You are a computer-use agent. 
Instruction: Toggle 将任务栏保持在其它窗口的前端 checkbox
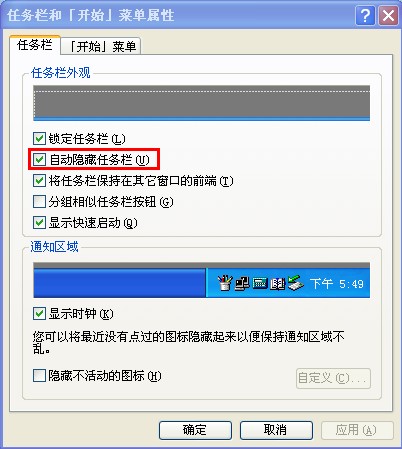[39, 181]
